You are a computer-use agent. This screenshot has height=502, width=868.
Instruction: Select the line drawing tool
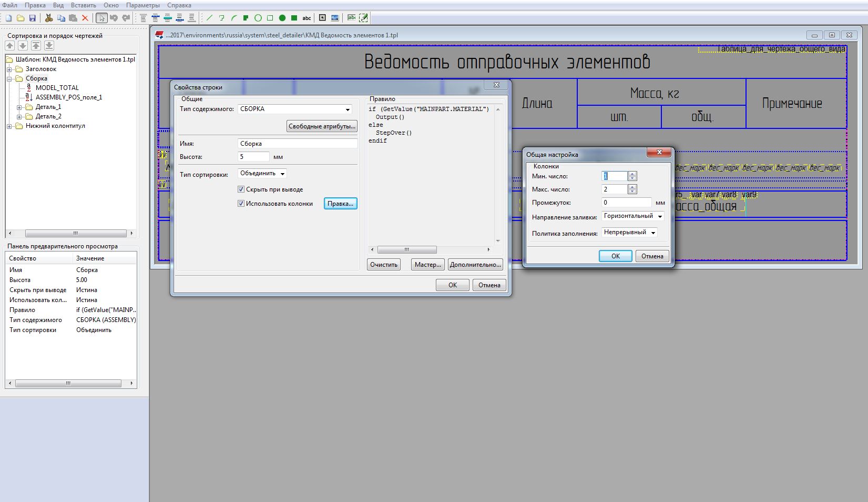pyautogui.click(x=209, y=18)
